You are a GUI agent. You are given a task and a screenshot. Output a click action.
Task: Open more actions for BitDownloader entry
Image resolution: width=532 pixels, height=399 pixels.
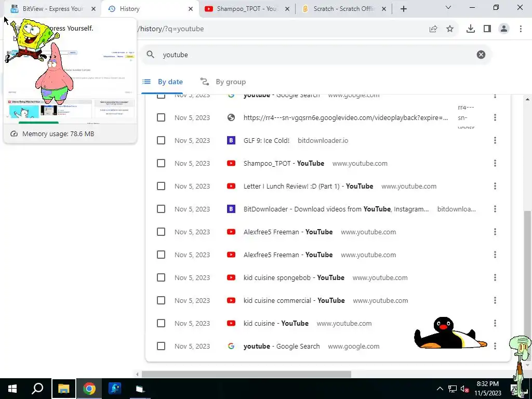[x=495, y=209]
